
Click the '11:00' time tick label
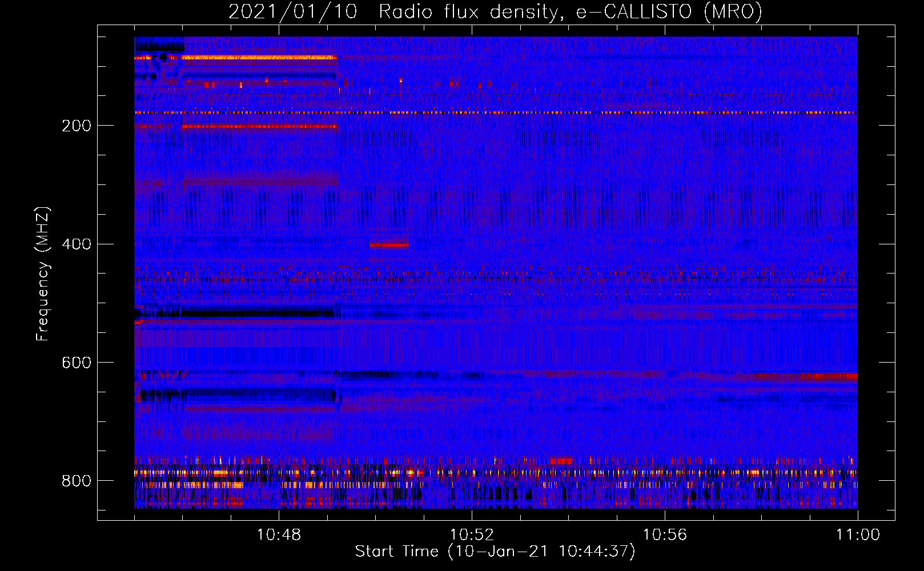tap(858, 535)
